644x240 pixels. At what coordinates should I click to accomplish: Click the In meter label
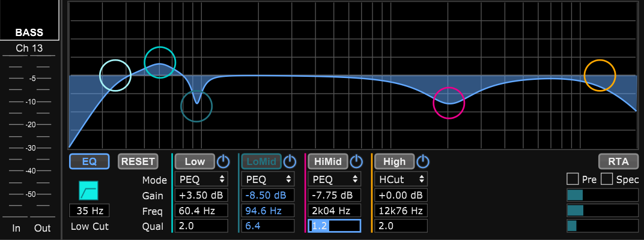[x=16, y=228]
